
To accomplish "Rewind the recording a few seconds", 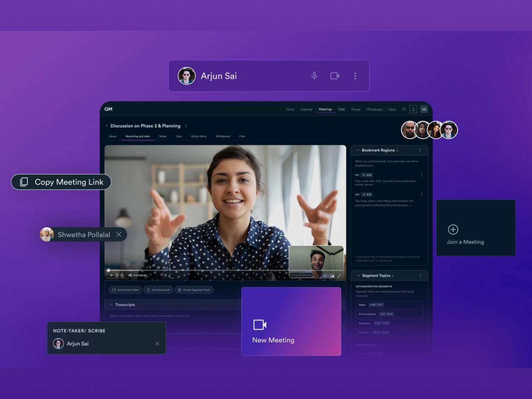I will (117, 275).
